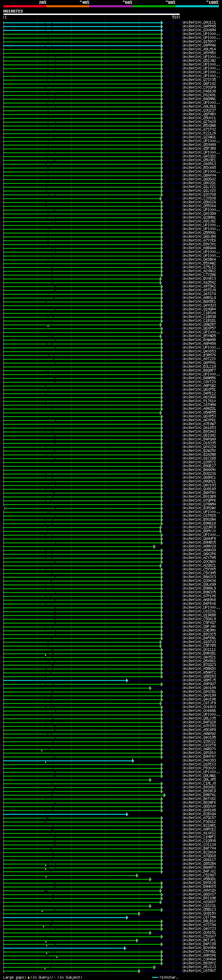Open hit UniRef100_Q3UZ37
The width and height of the screenshot is (222, 980).
pyautogui.click(x=199, y=110)
